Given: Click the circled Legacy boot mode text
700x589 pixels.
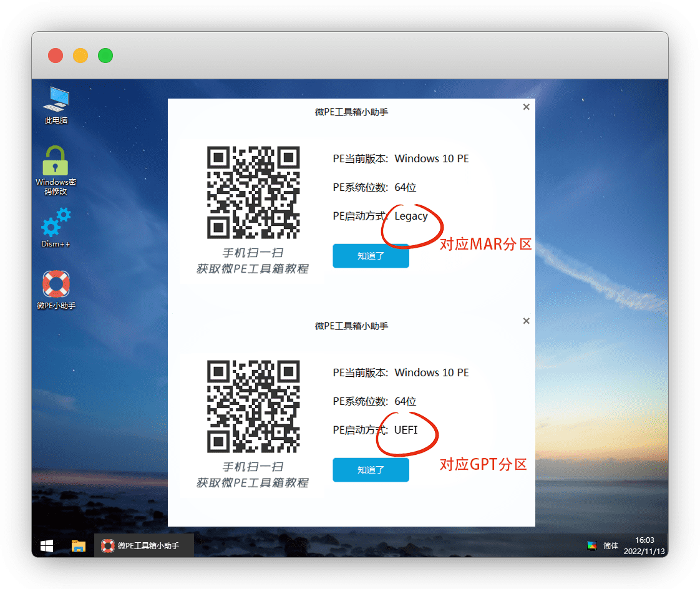Looking at the screenshot, I should click(x=411, y=217).
